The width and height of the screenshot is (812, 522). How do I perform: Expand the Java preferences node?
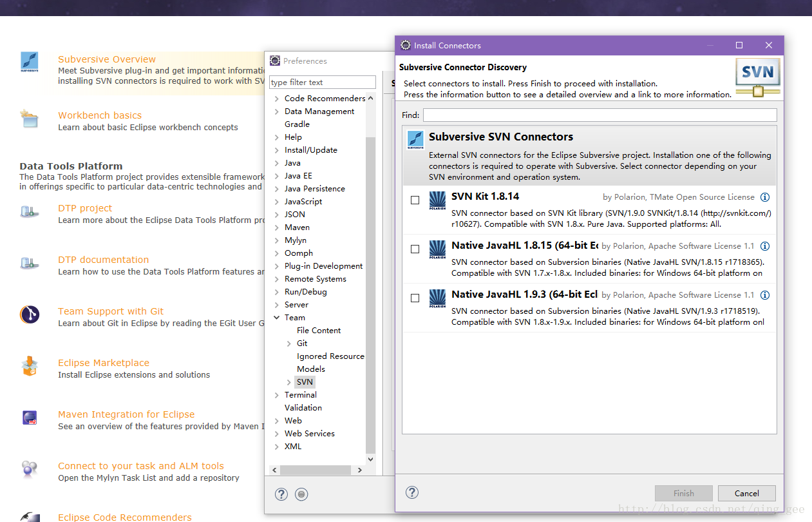(276, 163)
